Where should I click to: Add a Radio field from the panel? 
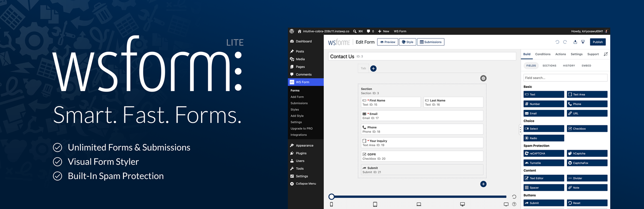pyautogui.click(x=544, y=138)
